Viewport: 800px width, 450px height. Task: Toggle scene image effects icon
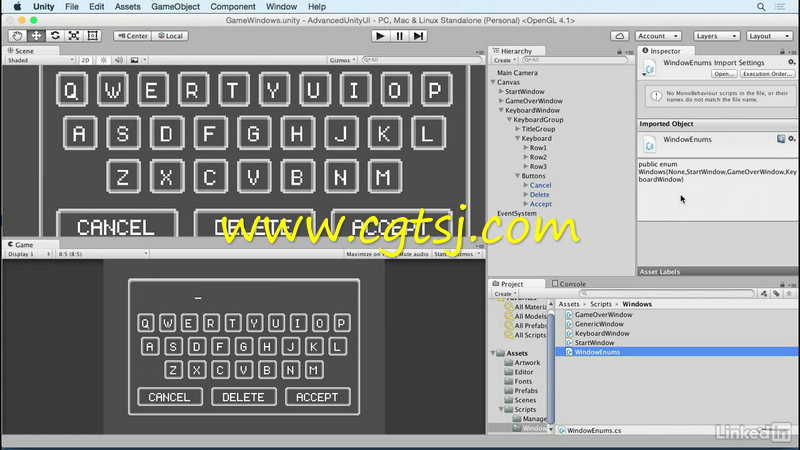click(134, 60)
